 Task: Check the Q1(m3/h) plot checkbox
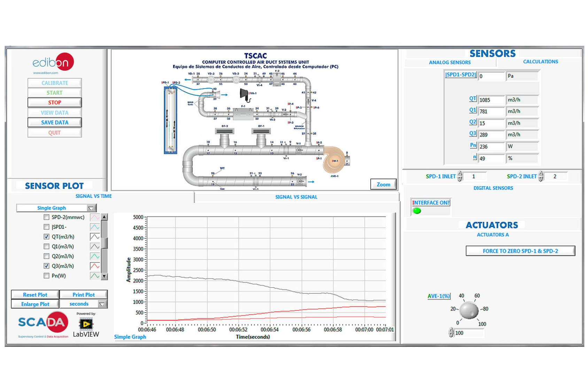46,246
